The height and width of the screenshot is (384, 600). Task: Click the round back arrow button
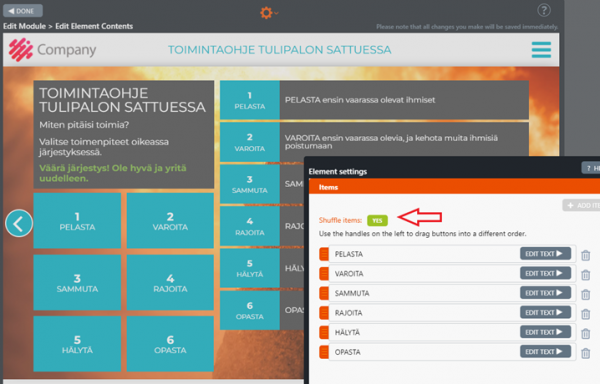[x=19, y=223]
